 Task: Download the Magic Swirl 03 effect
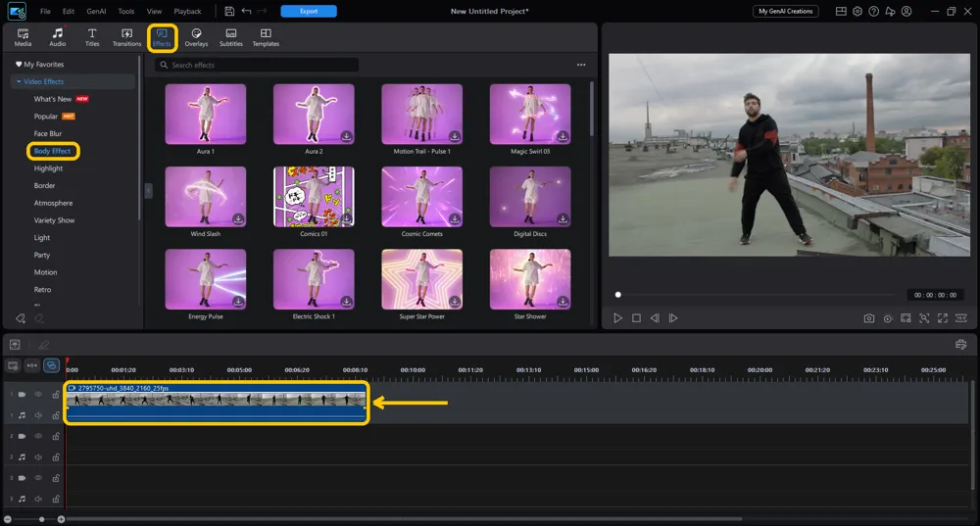[x=563, y=136]
